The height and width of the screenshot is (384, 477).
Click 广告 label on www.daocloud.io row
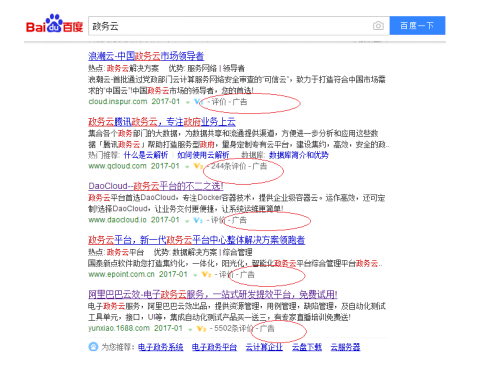[x=239, y=220]
